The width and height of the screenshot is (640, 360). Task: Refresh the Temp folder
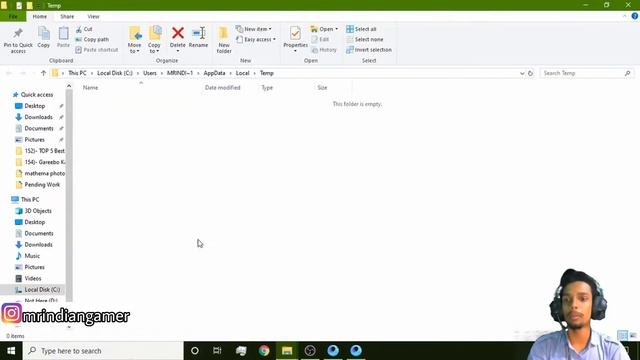pyautogui.click(x=530, y=73)
